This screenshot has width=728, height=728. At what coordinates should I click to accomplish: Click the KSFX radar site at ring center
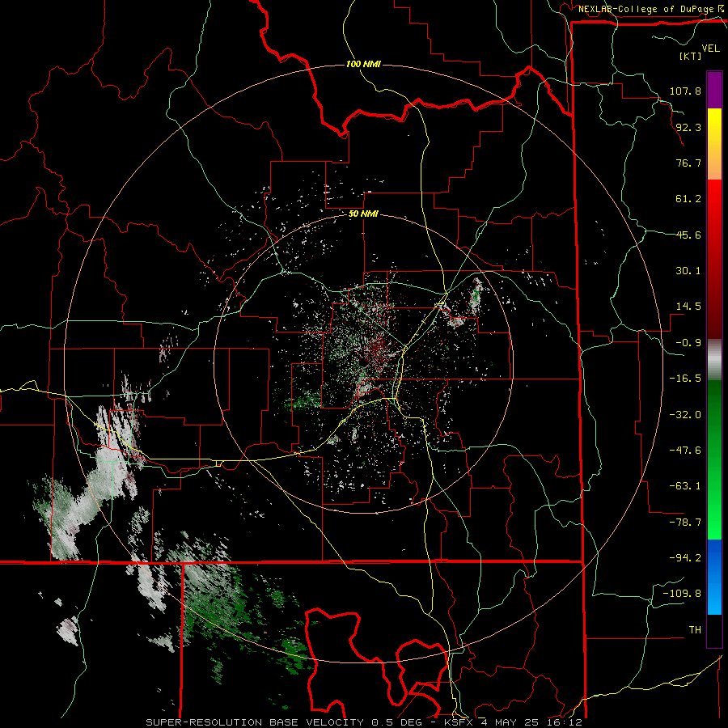pyautogui.click(x=363, y=362)
